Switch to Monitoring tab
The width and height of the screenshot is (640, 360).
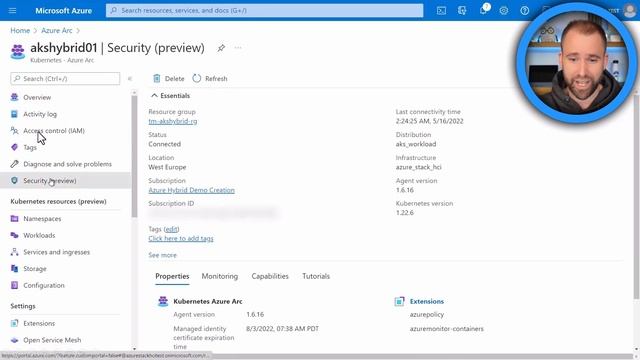point(220,276)
